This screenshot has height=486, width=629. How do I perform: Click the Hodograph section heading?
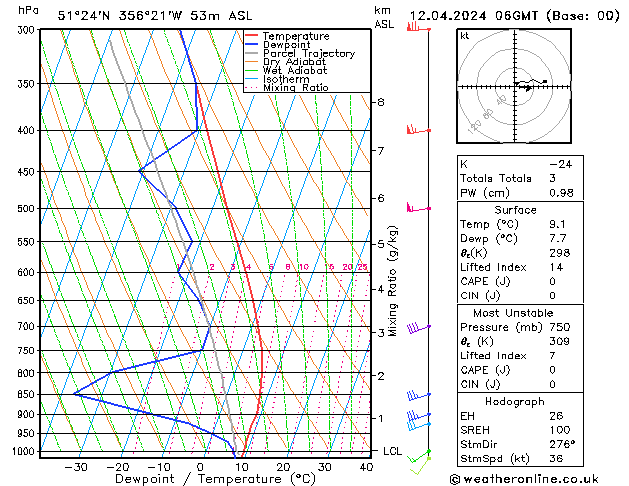[515, 402]
